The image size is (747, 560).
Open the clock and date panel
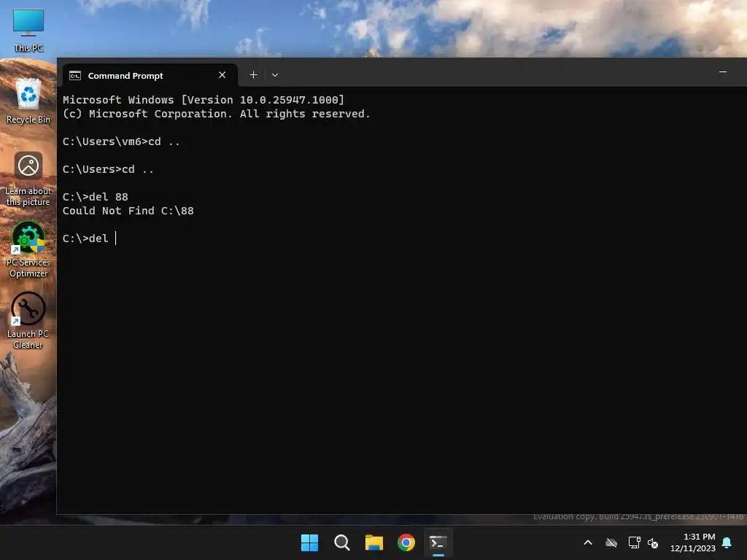click(x=693, y=542)
